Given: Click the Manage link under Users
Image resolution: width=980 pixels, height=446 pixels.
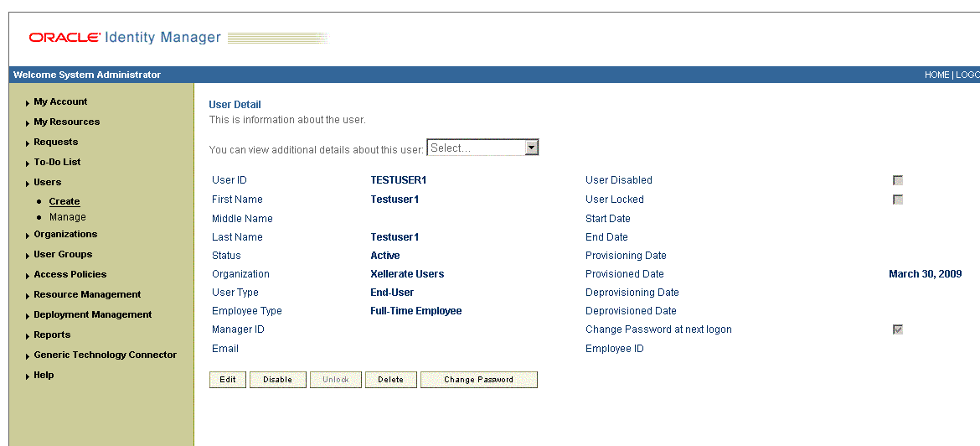Looking at the screenshot, I should point(68,217).
